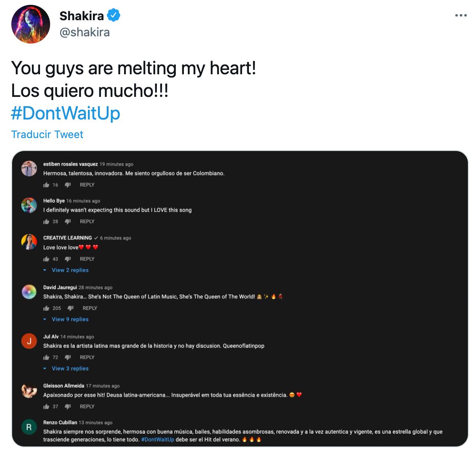
Task: Click thumbs up on Gleisson Allmeida's comment
Action: point(46,407)
